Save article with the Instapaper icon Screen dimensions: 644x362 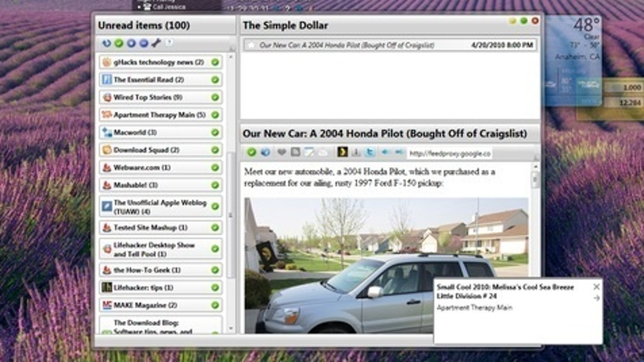(x=356, y=152)
